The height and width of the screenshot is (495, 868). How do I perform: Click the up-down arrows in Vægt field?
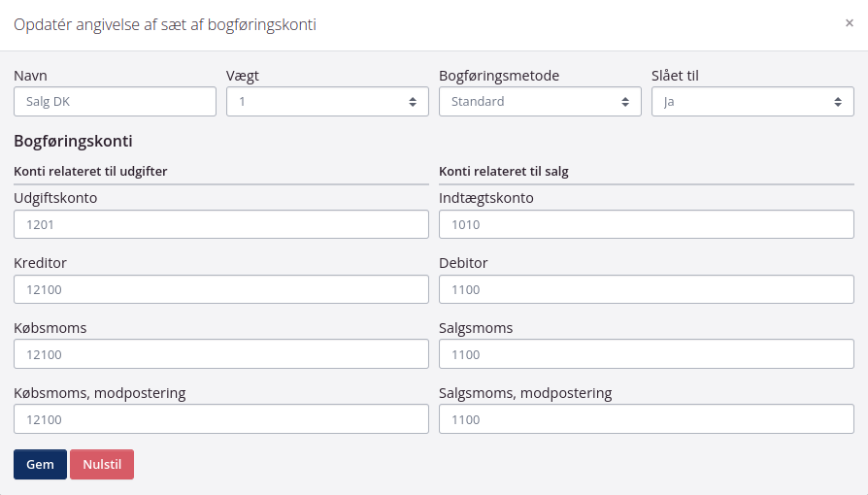coord(413,102)
